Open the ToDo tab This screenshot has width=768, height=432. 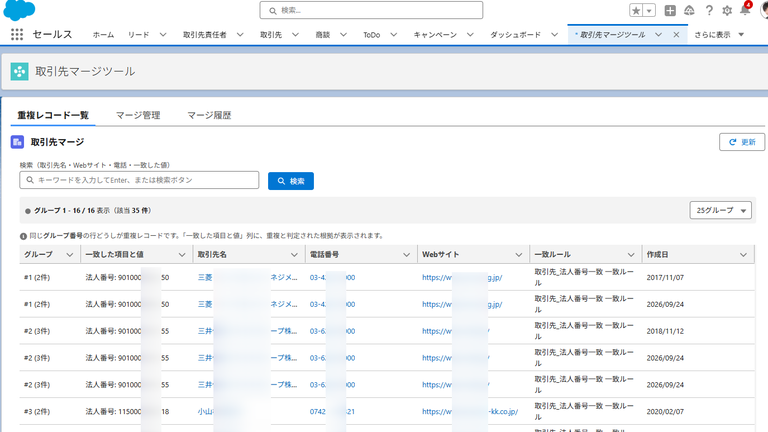point(372,35)
